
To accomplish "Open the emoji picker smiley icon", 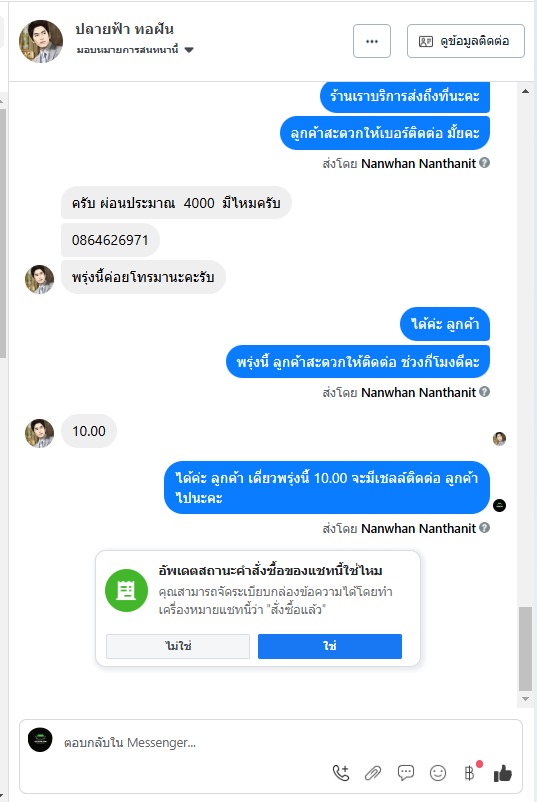I will point(438,773).
